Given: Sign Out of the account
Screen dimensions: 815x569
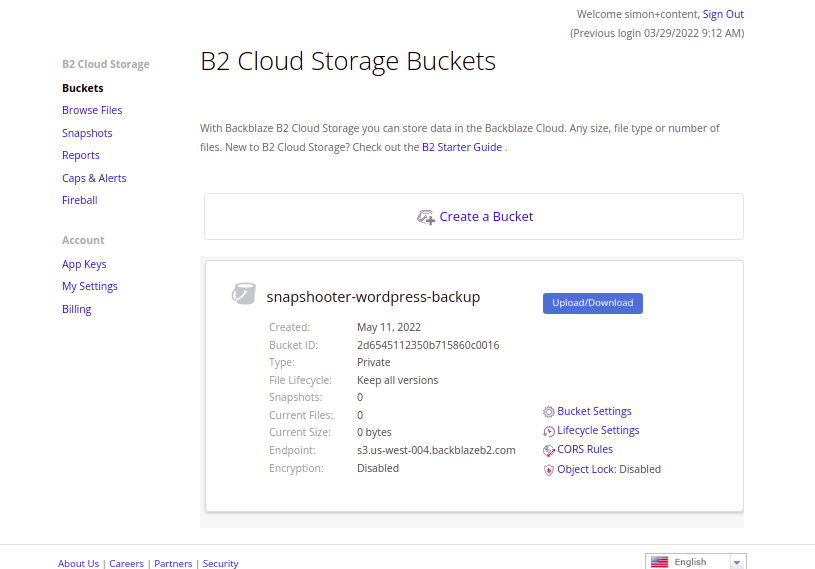Looking at the screenshot, I should pyautogui.click(x=723, y=14).
